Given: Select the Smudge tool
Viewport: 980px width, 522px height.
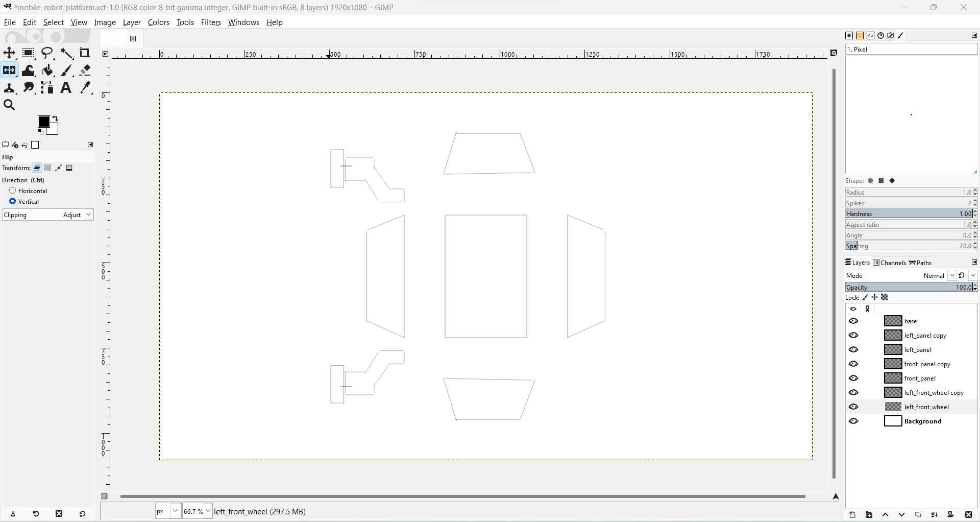Looking at the screenshot, I should [29, 88].
